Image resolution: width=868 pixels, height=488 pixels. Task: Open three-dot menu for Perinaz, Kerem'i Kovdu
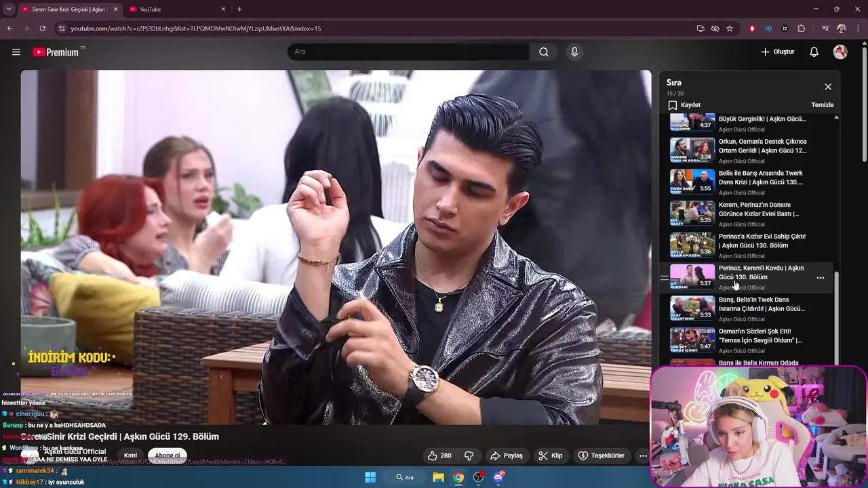point(821,278)
